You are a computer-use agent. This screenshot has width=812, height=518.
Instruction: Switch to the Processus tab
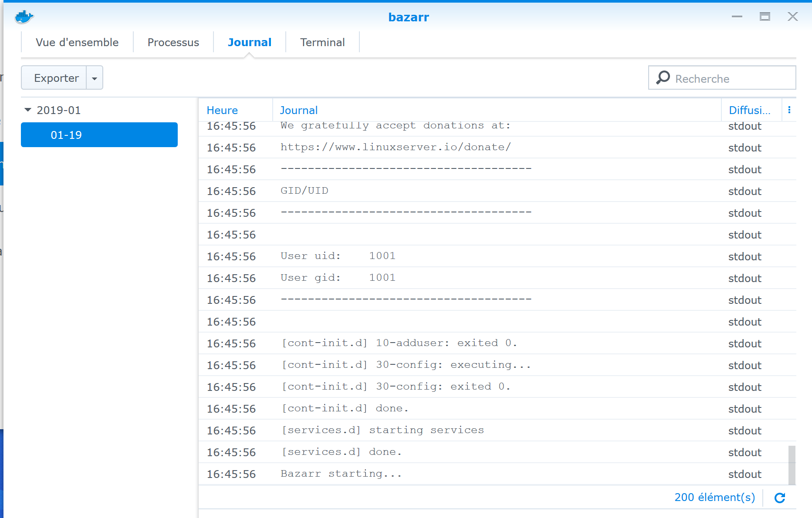tap(173, 42)
